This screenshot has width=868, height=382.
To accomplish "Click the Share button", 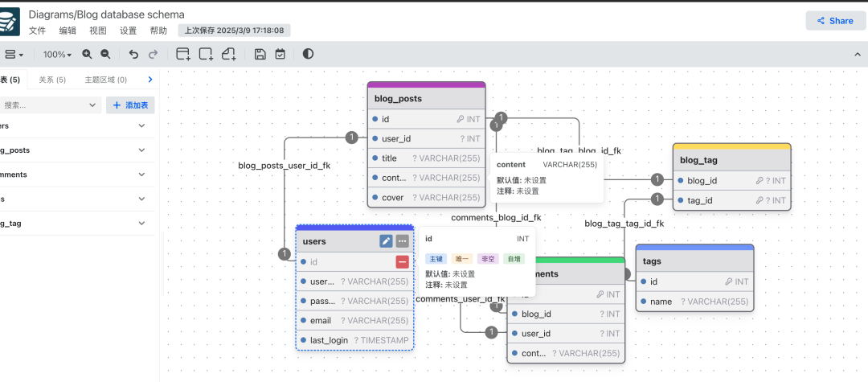I will point(835,21).
